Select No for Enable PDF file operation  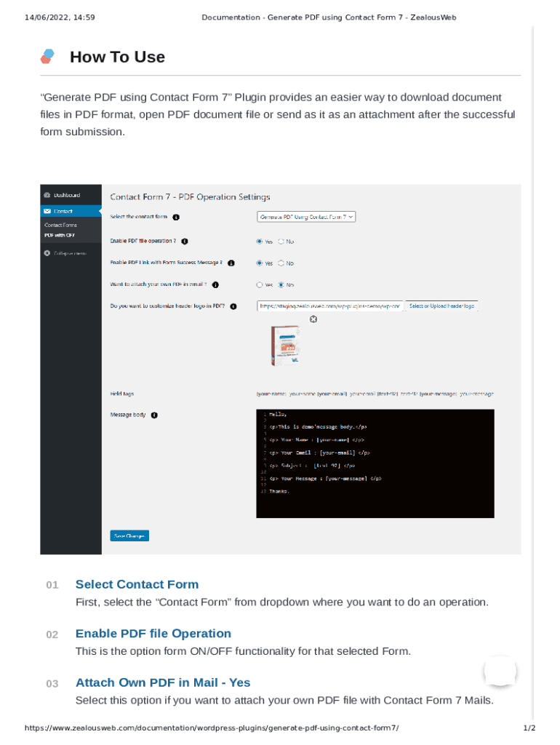(x=281, y=242)
